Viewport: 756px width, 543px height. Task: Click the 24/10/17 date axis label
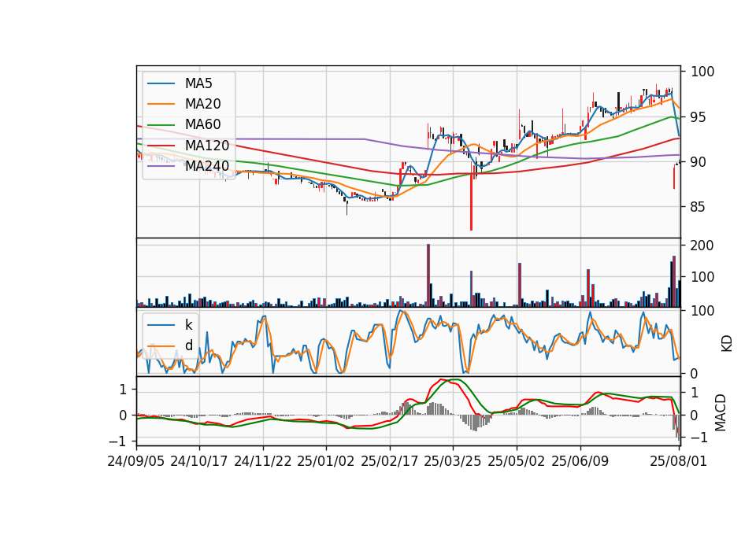pos(199,461)
